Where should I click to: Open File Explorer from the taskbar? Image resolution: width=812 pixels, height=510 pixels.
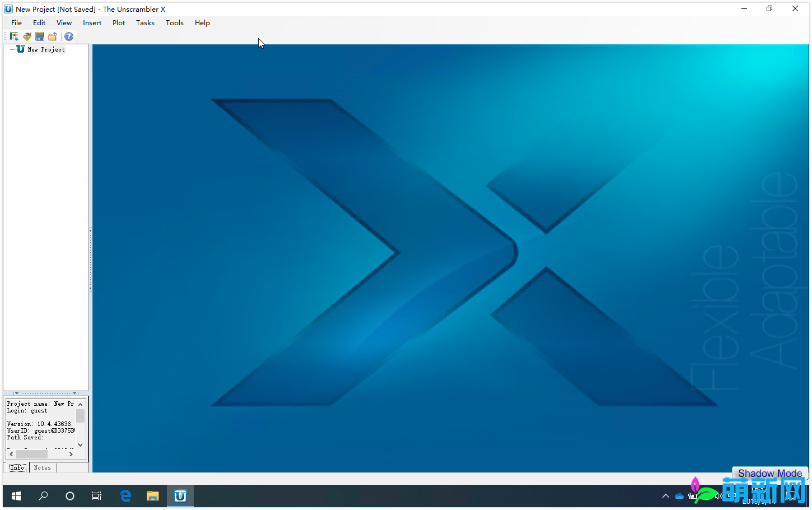152,496
